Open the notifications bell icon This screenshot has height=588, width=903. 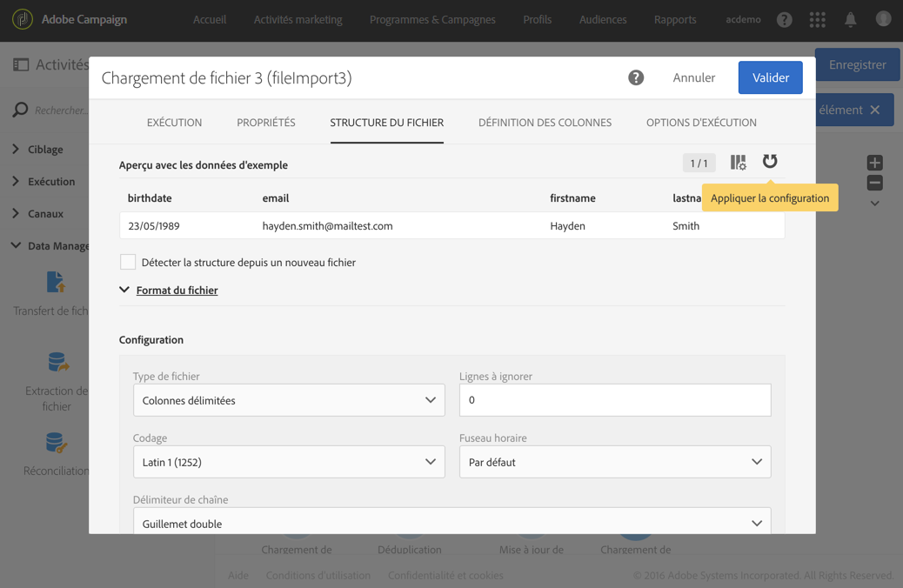[x=850, y=19]
